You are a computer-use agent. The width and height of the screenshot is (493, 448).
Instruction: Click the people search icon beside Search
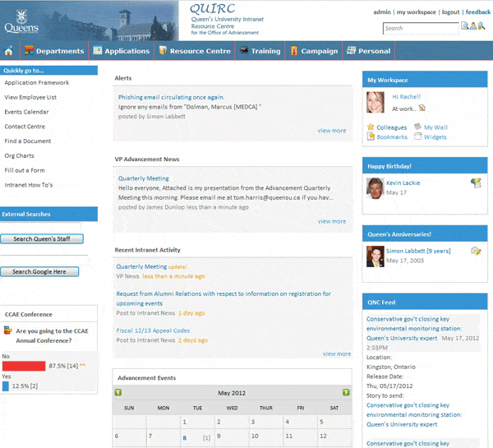click(x=473, y=25)
